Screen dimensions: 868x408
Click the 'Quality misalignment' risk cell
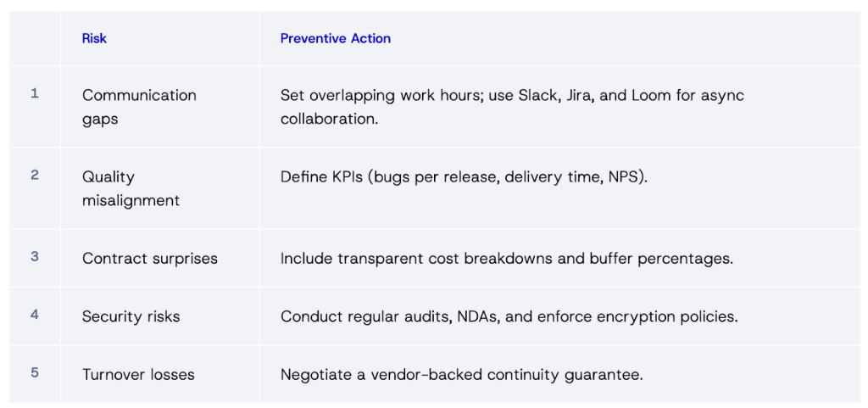click(131, 188)
